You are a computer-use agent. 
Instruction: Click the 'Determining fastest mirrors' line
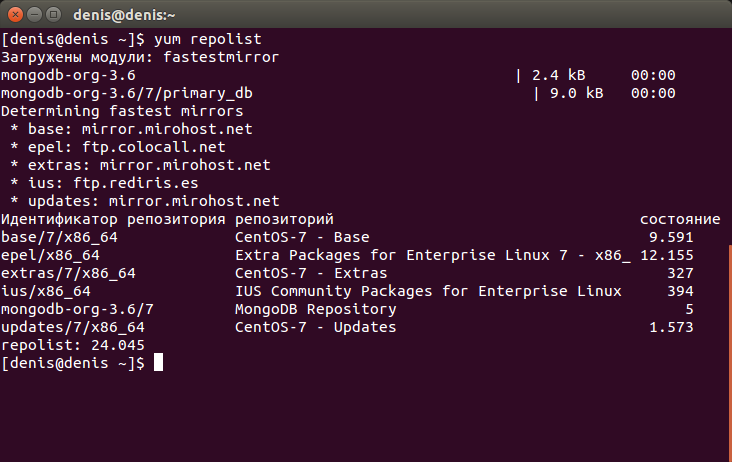tap(122, 111)
